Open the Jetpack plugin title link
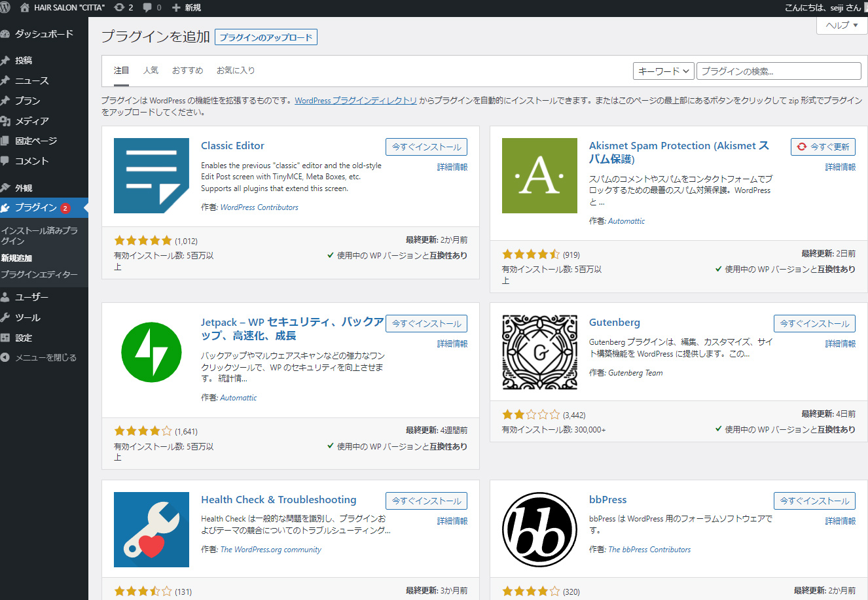 (x=292, y=329)
